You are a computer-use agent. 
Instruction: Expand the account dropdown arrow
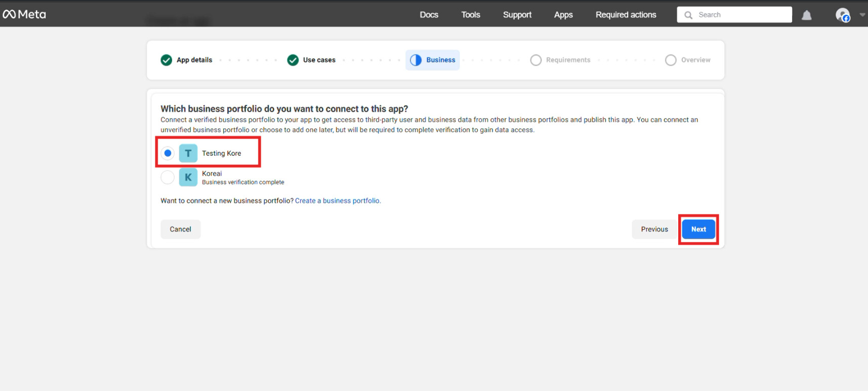point(862,15)
